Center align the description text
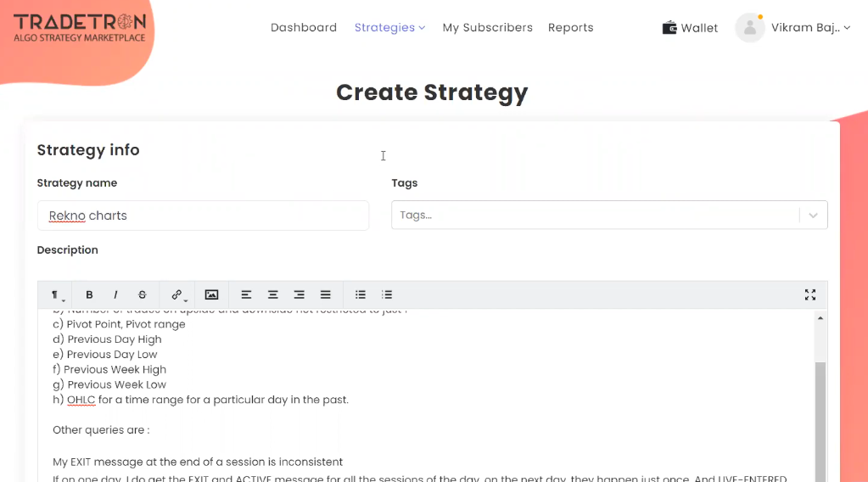Screen dimensions: 868x482 point(273,294)
